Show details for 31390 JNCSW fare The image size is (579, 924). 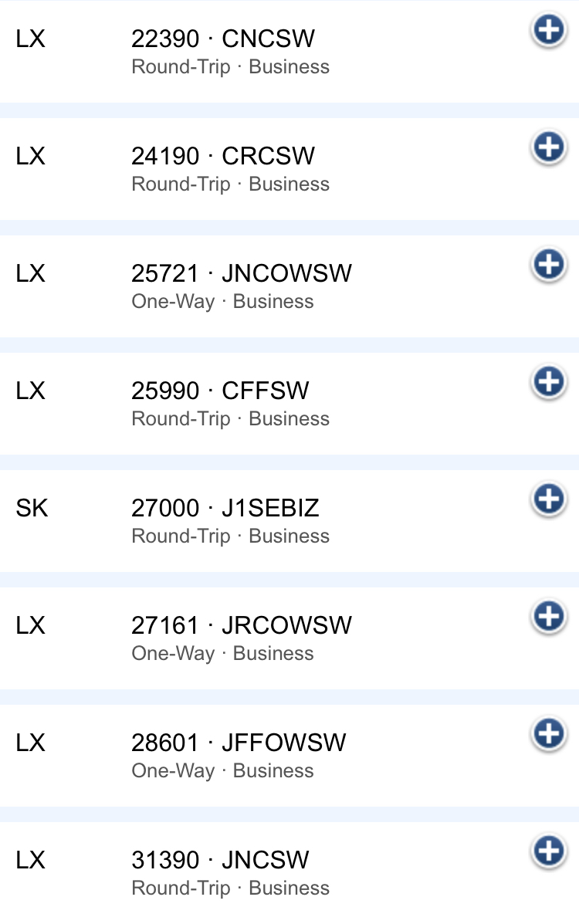pos(549,851)
